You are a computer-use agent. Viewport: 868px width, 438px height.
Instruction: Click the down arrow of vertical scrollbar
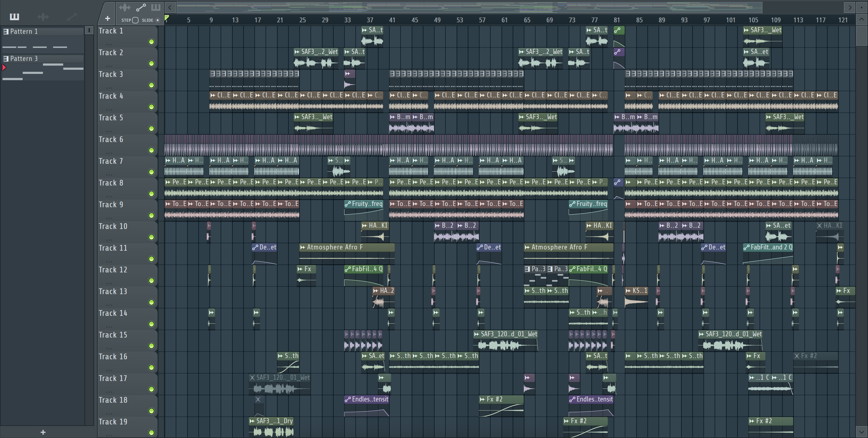click(x=862, y=432)
